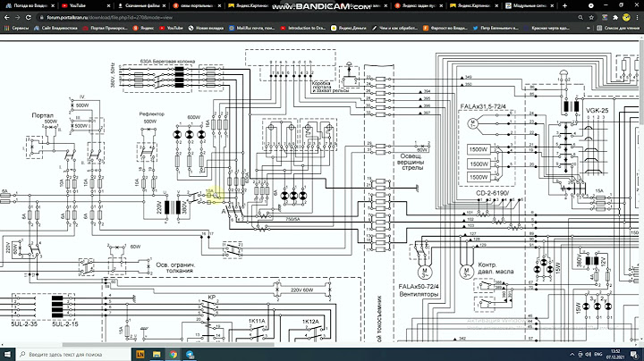Open the Яндекс bookmark
Viewport: 644px width, 361px height.
143,28
